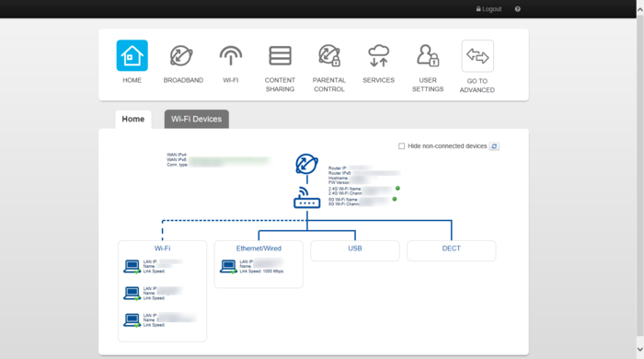Click the router icon in the diagram

click(306, 198)
